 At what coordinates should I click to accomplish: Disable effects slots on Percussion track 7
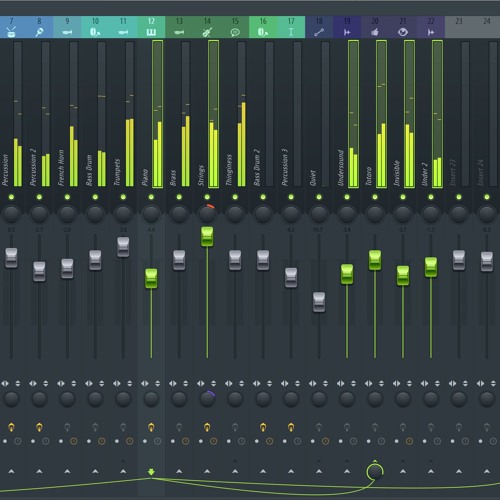point(11,427)
